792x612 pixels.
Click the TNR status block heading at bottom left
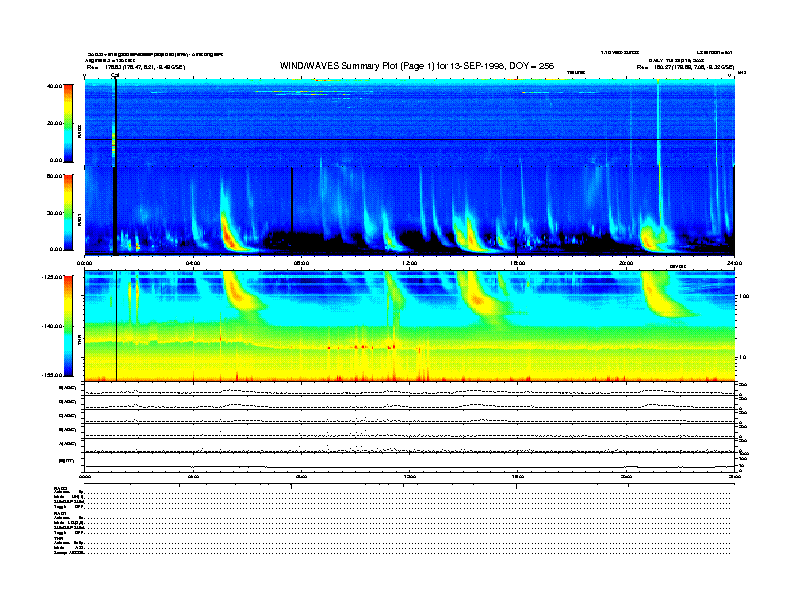[57, 538]
